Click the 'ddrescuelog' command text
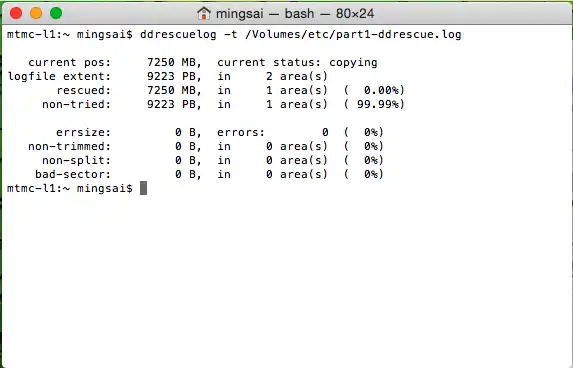This screenshot has height=368, width=573. pos(178,35)
